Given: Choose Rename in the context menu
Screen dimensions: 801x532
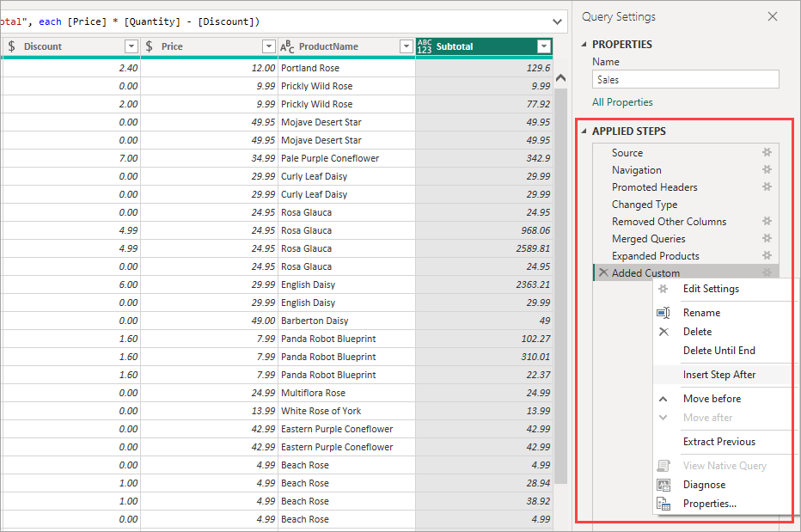Looking at the screenshot, I should 701,313.
